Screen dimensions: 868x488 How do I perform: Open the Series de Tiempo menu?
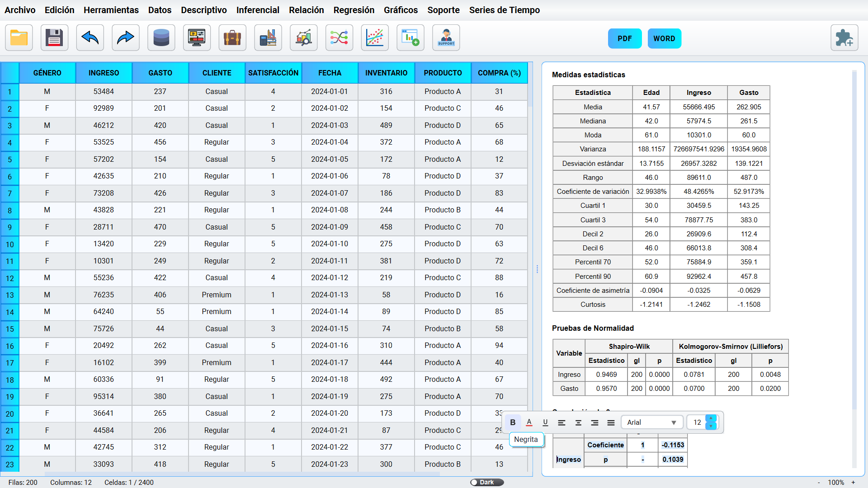pyautogui.click(x=504, y=10)
